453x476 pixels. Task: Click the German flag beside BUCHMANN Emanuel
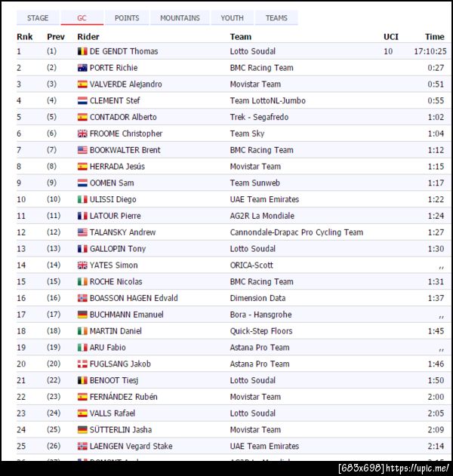(x=82, y=315)
